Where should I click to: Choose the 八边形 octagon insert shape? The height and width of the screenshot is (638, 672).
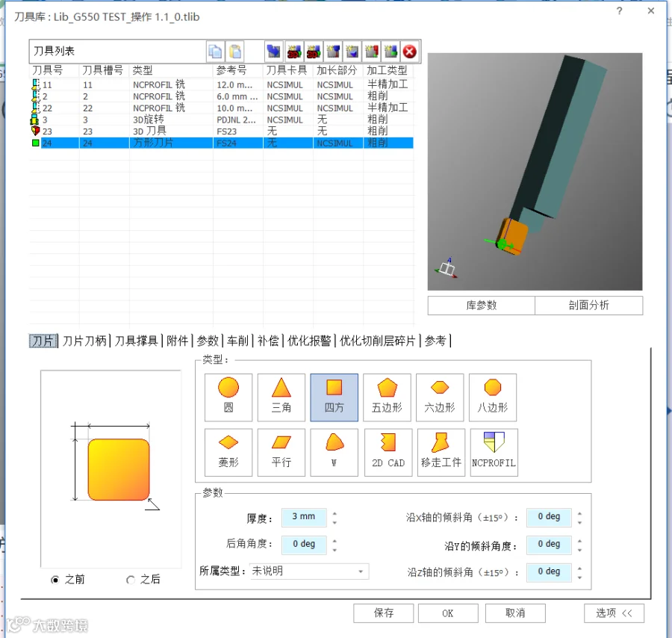point(493,397)
